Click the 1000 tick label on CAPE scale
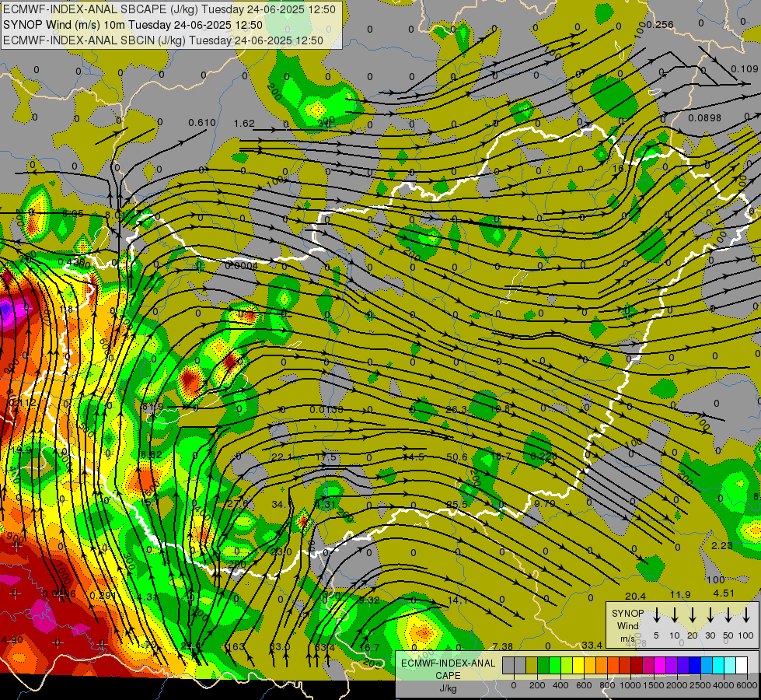 tap(630, 685)
